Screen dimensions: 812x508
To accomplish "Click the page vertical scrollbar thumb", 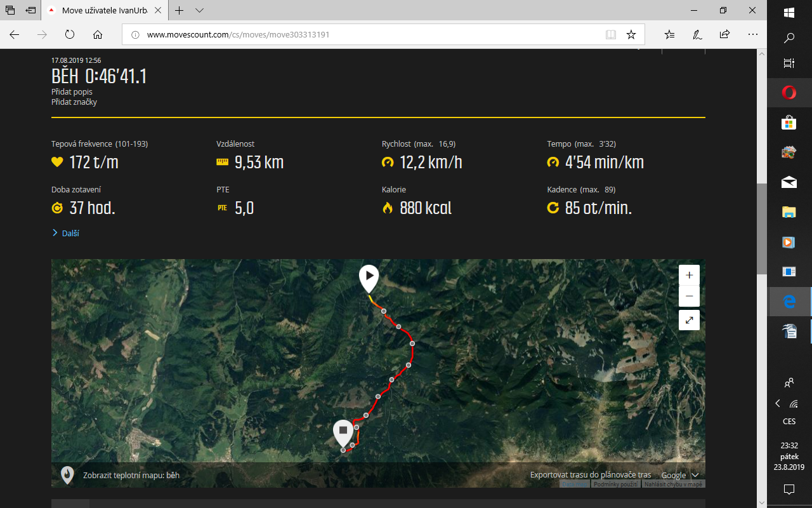I will 761,229.
